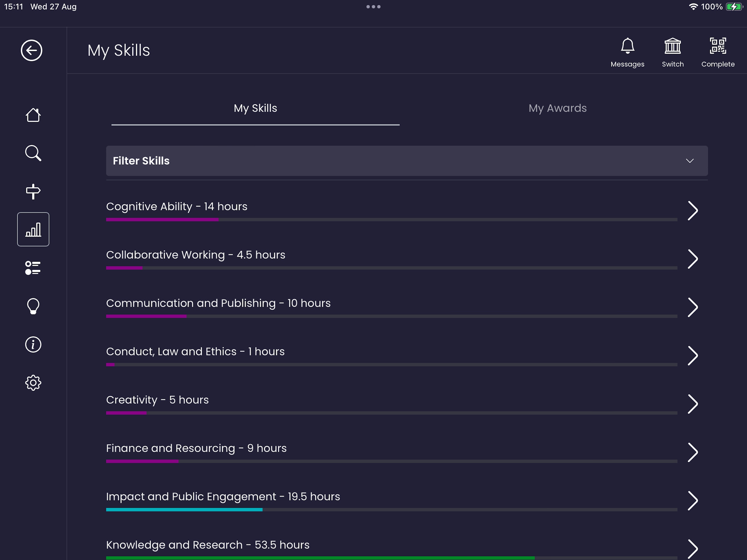
Task: Click the Finance and Resourcing progress bar
Action: (391, 461)
